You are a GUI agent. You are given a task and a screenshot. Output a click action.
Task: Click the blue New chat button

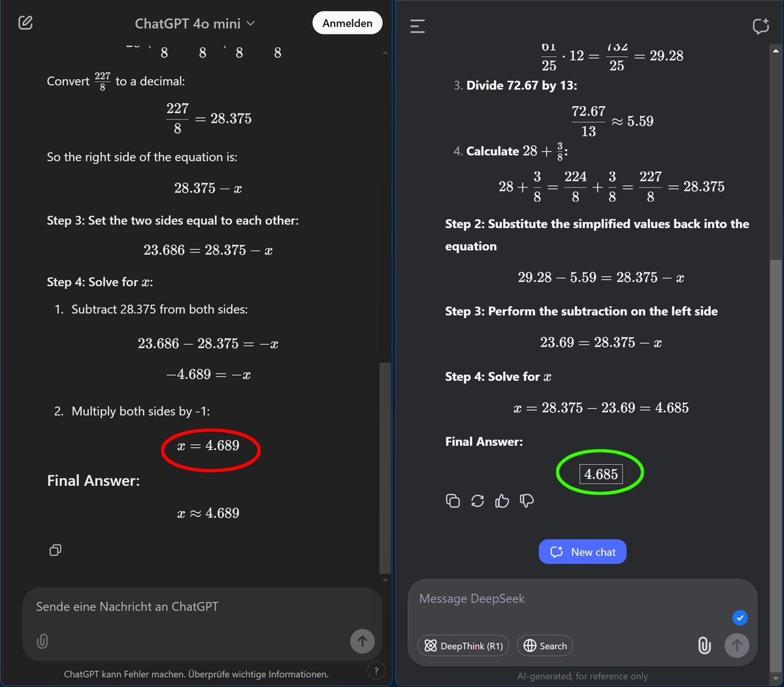point(583,552)
